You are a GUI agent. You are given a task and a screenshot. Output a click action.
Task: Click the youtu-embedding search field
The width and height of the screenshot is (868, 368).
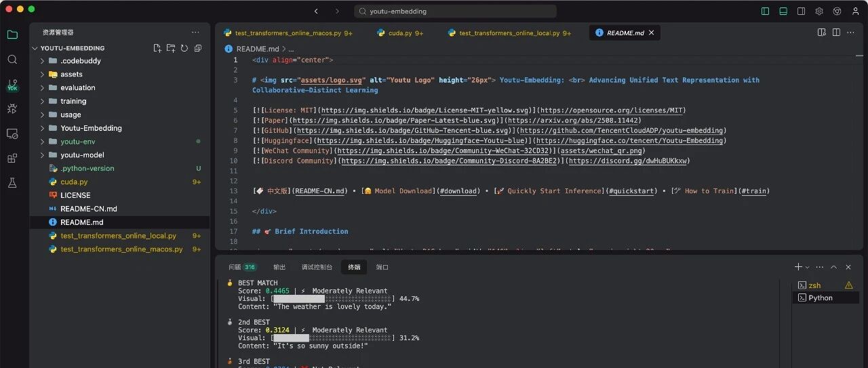coord(455,11)
